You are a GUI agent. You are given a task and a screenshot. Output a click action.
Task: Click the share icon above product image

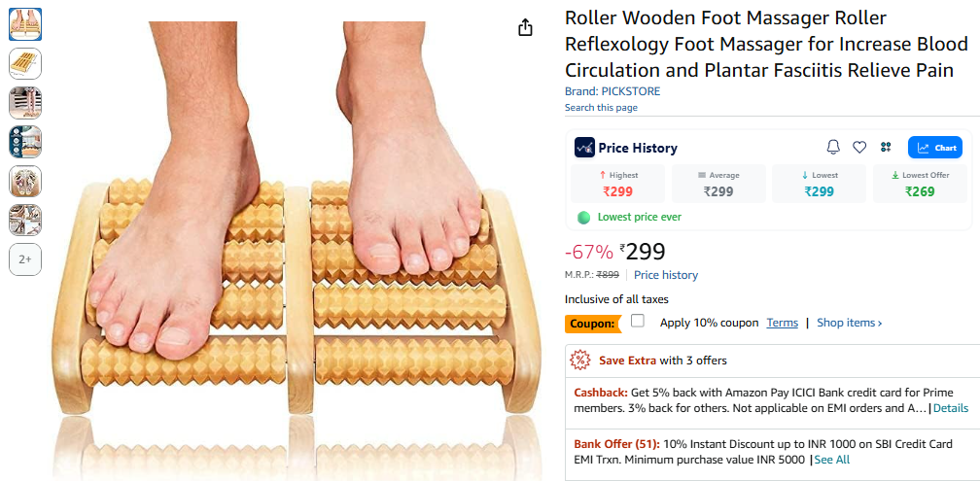pyautogui.click(x=525, y=27)
